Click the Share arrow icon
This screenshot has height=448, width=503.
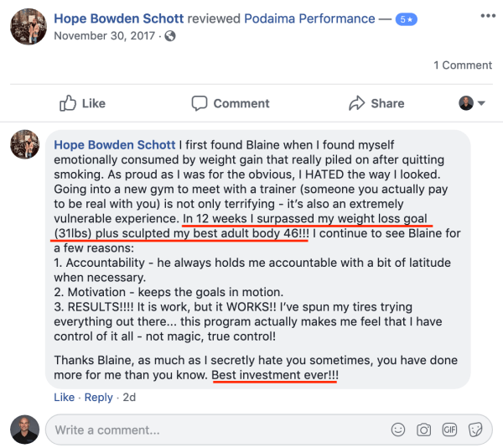pyautogui.click(x=357, y=103)
